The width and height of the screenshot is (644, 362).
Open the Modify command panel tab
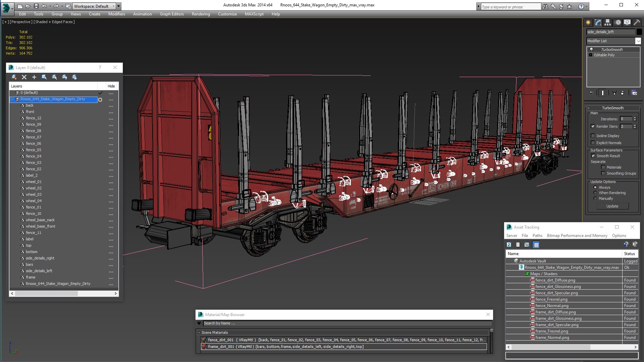[598, 22]
